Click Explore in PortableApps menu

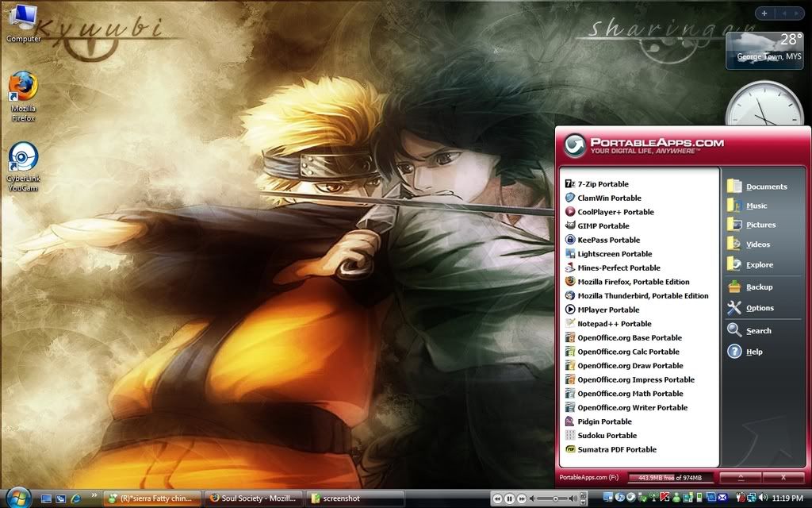[750, 264]
